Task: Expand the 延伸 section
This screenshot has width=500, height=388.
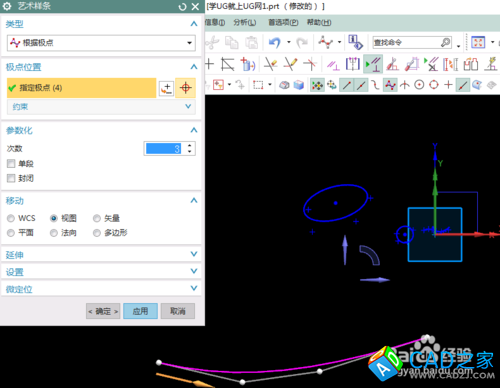Action: pos(101,255)
